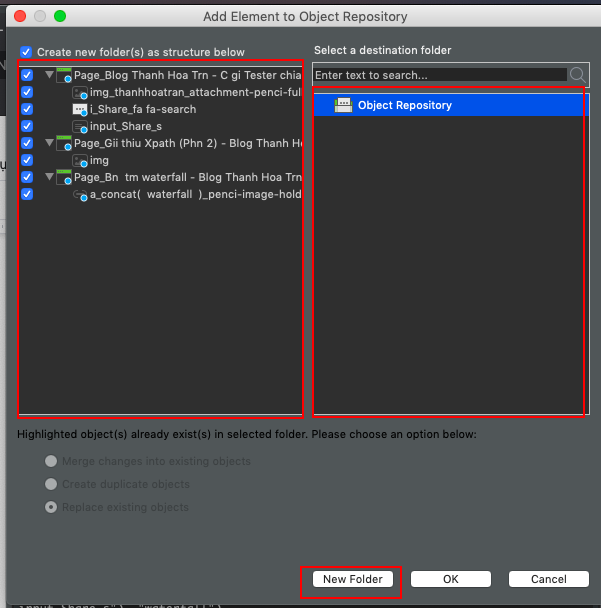Toggle checkbox for input_Share_s row
Image resolution: width=601 pixels, height=608 pixels.
pyautogui.click(x=27, y=126)
